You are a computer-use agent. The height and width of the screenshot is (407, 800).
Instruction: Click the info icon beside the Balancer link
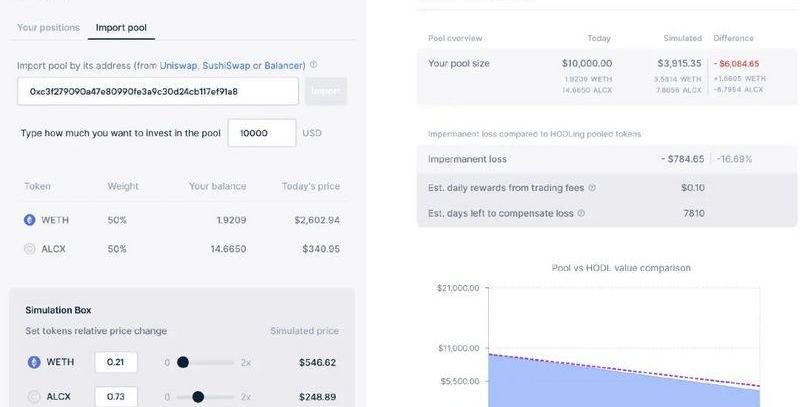click(x=313, y=65)
